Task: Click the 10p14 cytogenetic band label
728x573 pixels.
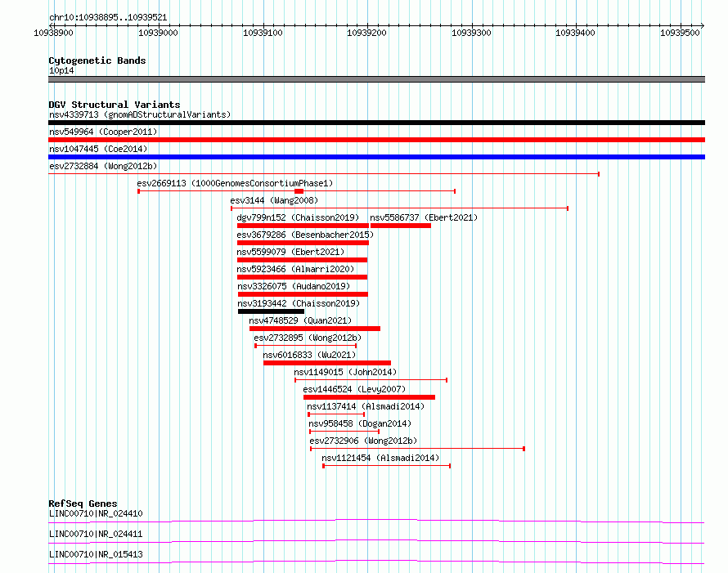Action: [61, 70]
